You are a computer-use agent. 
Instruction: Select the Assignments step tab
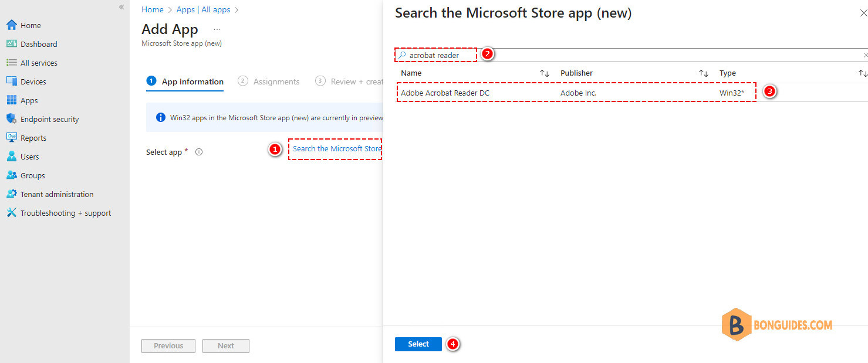pyautogui.click(x=269, y=82)
